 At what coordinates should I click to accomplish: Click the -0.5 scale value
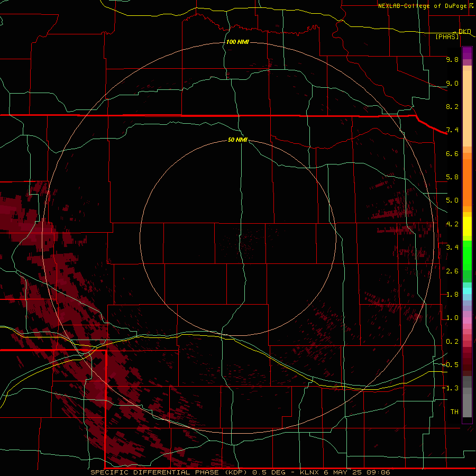click(450, 365)
